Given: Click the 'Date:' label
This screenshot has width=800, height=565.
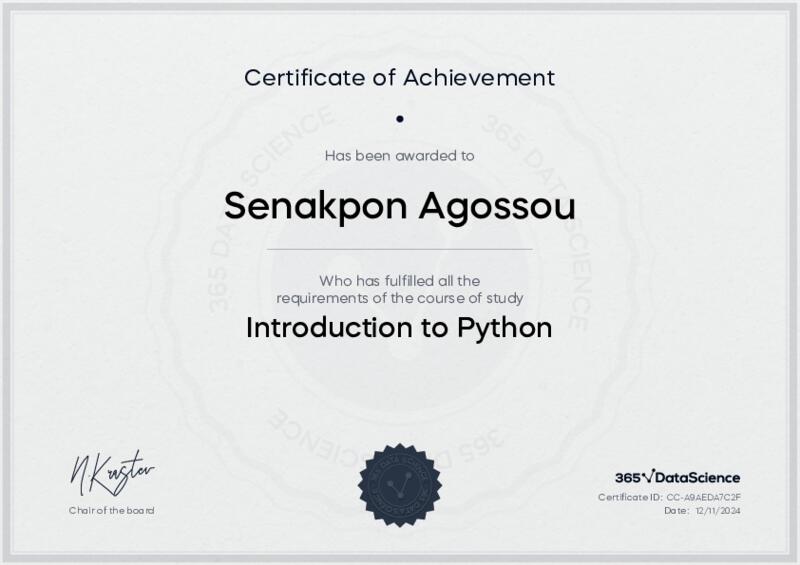Looking at the screenshot, I should 677,510.
